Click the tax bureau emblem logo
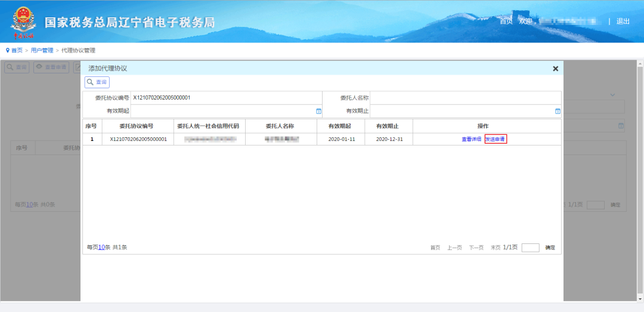Viewport: 644px width, 312px height. pos(23,23)
